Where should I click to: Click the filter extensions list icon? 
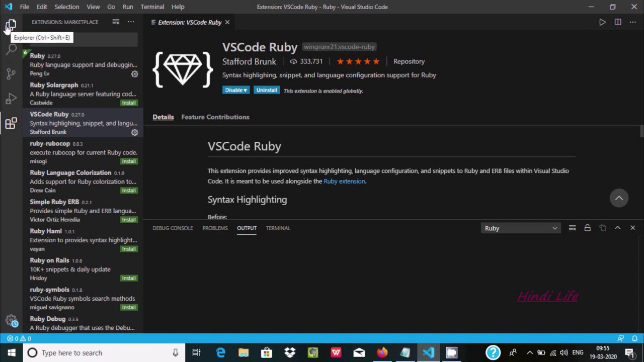point(116,22)
